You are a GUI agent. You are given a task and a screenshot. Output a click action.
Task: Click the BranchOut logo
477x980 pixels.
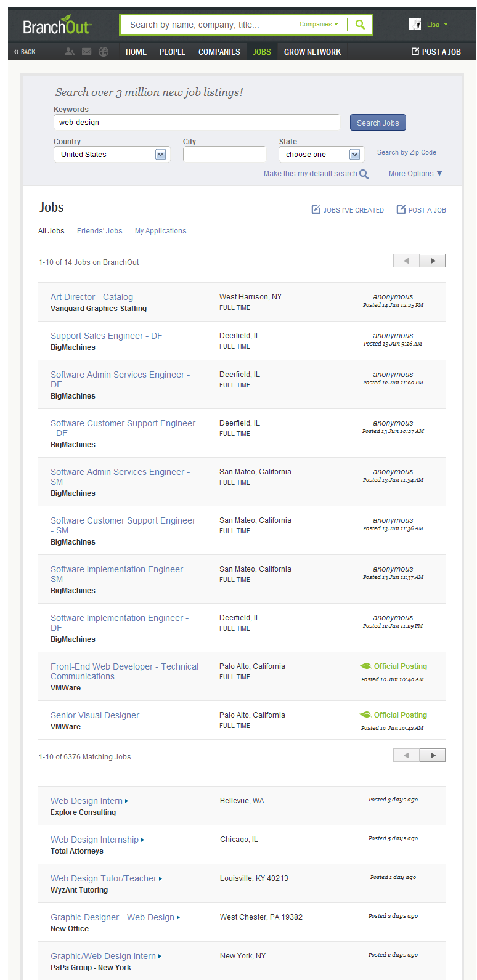coord(57,25)
